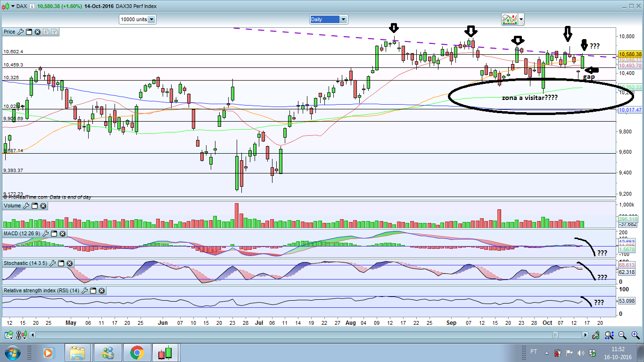Click the 10,580.38 (+1.60%) price text
This screenshot has width=644, height=362.
[x=60, y=6]
